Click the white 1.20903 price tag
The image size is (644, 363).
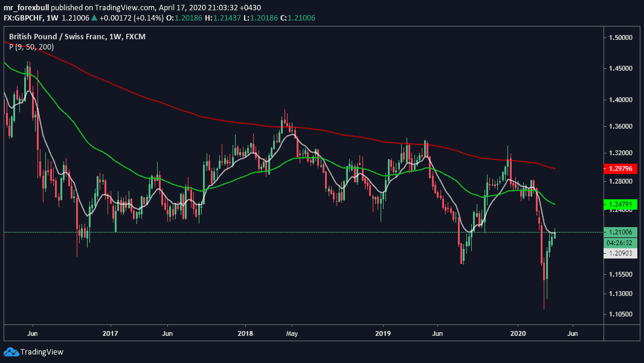pyautogui.click(x=620, y=254)
